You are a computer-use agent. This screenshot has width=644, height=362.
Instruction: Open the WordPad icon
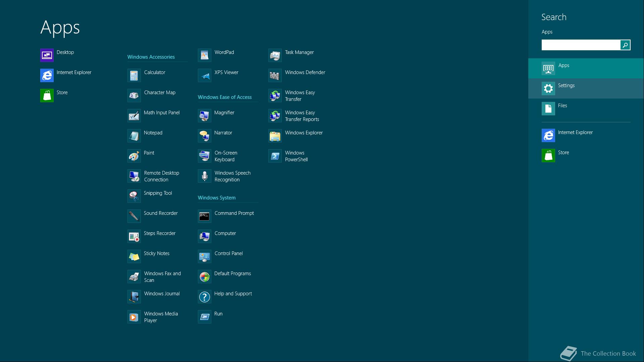(205, 55)
